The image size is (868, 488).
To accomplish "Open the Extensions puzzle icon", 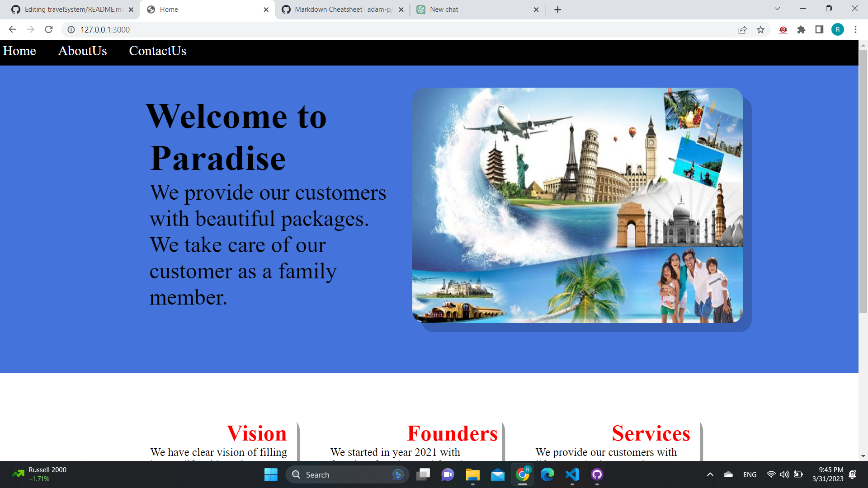I will pos(801,29).
